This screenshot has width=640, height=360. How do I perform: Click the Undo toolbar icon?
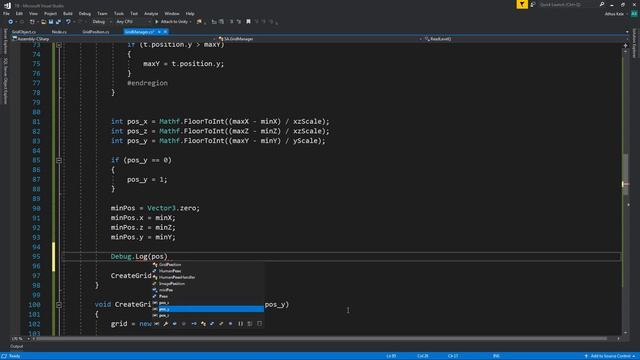(x=68, y=22)
